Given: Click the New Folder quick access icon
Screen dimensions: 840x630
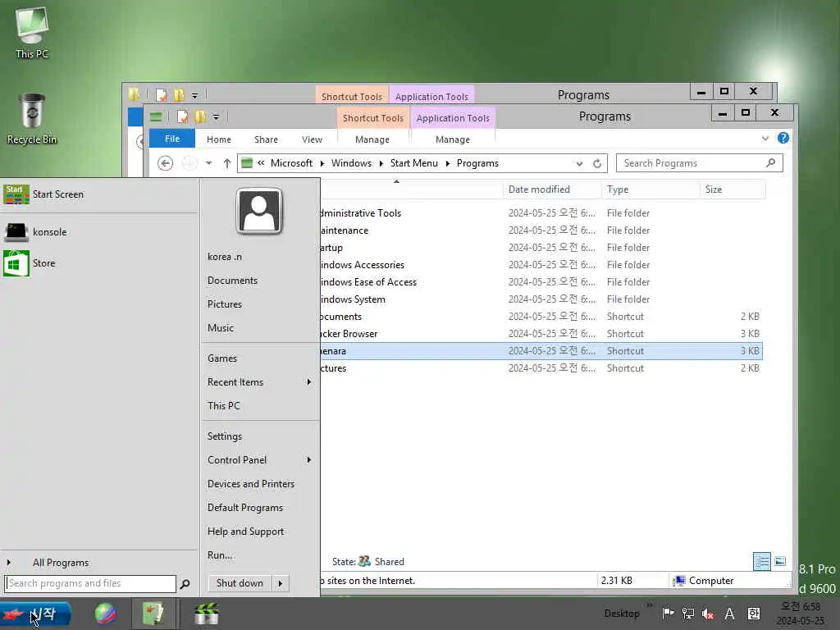Looking at the screenshot, I should point(200,116).
